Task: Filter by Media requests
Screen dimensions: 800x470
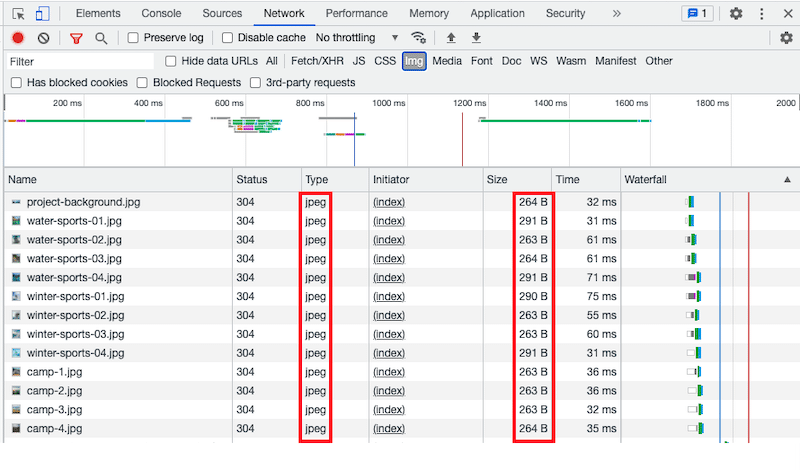Action: (447, 61)
